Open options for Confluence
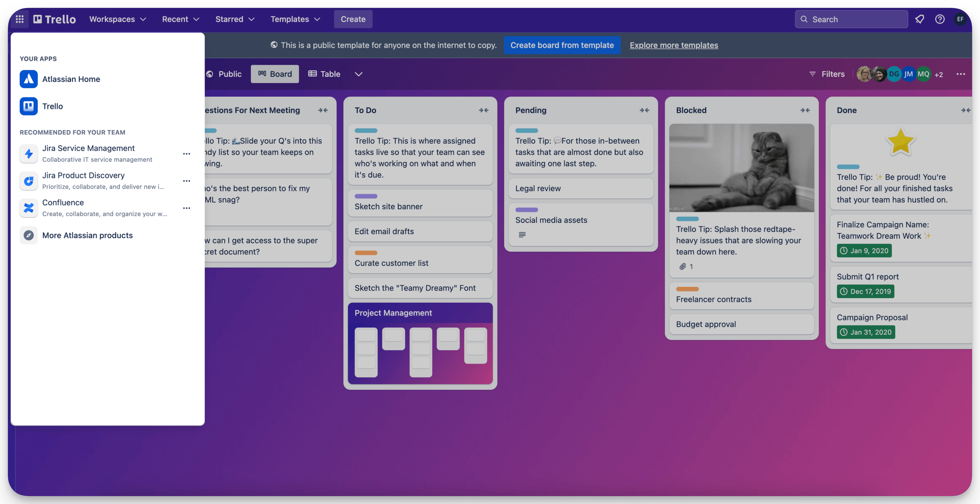Screen dimensions: 980x504 point(186,208)
